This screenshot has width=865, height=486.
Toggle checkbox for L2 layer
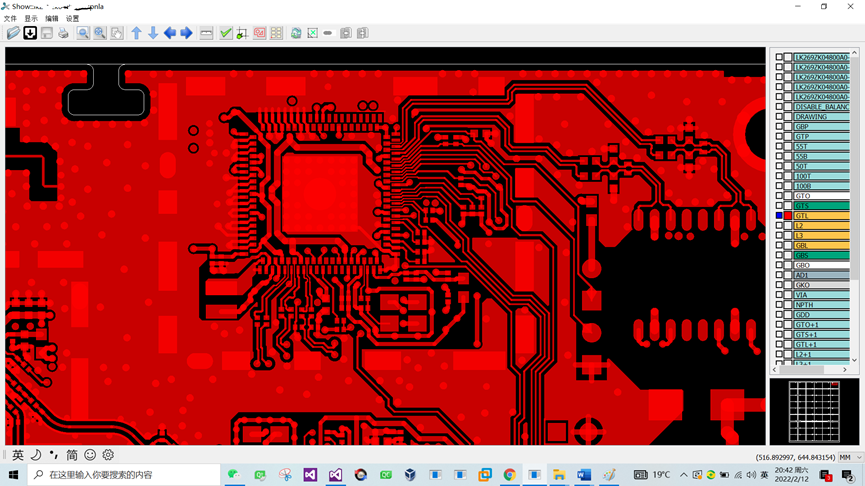(779, 226)
